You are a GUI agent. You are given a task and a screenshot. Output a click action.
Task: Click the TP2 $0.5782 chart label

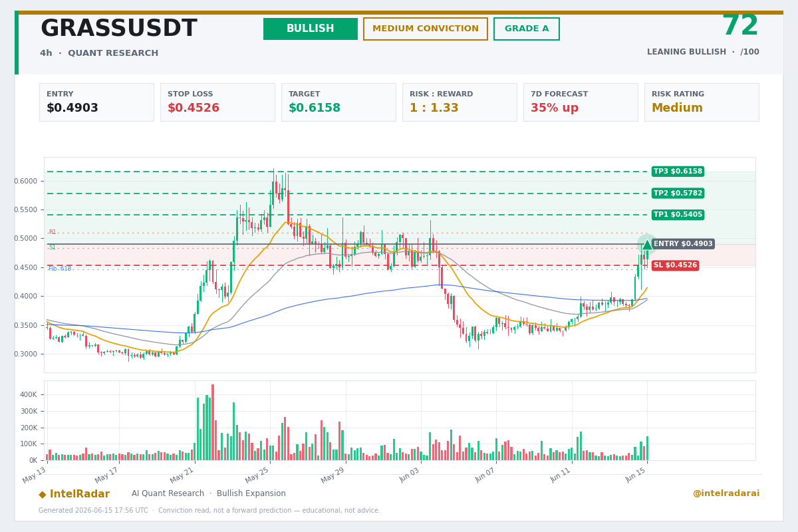pos(678,194)
